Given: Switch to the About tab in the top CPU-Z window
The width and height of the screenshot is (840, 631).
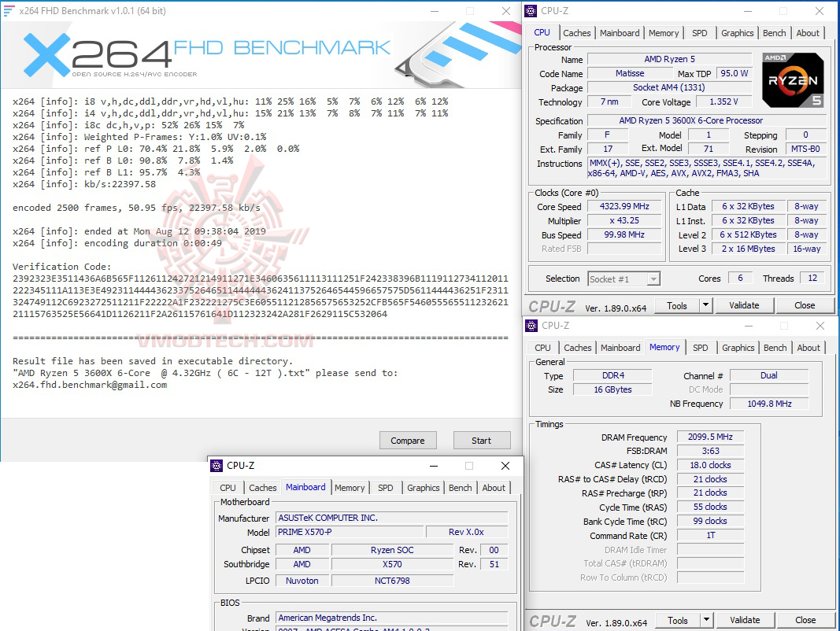Looking at the screenshot, I should [808, 32].
